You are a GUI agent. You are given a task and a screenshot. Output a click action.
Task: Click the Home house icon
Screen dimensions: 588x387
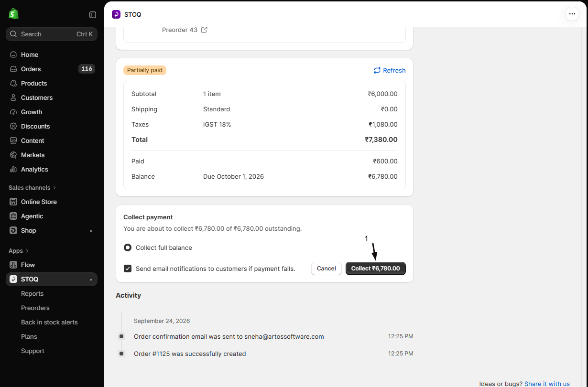point(13,54)
